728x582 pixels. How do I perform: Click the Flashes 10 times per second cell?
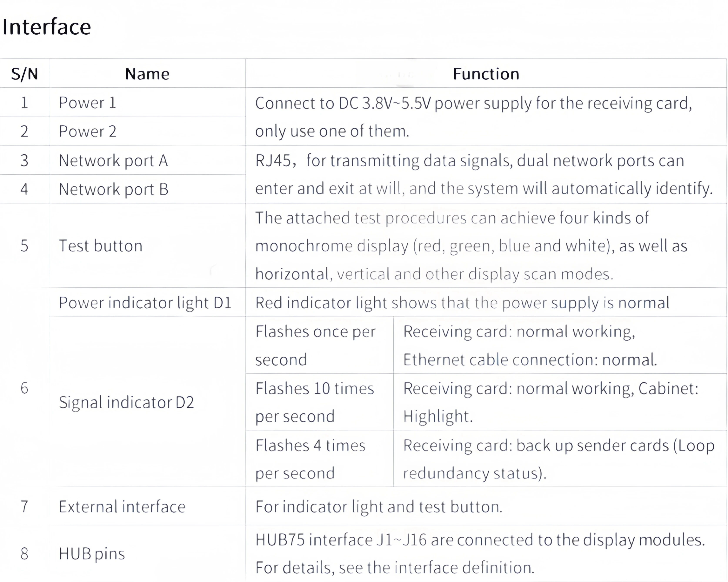[x=314, y=402]
